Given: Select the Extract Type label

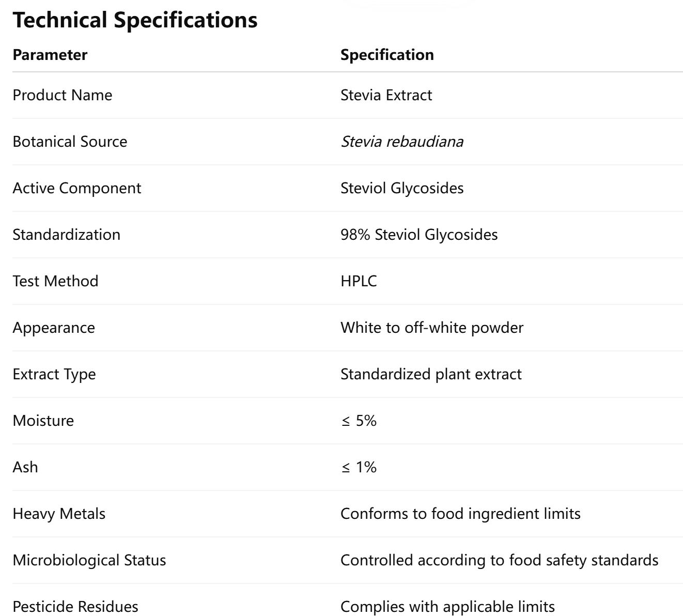Looking at the screenshot, I should coord(54,374).
